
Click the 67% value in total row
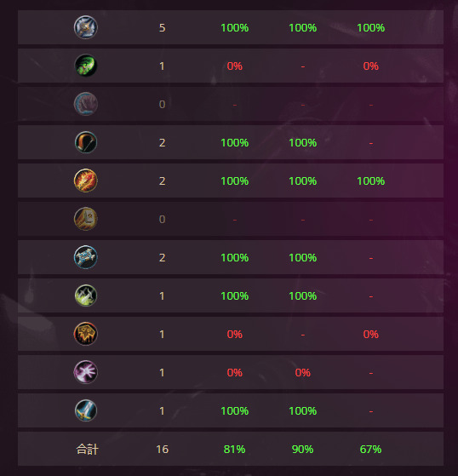click(370, 450)
